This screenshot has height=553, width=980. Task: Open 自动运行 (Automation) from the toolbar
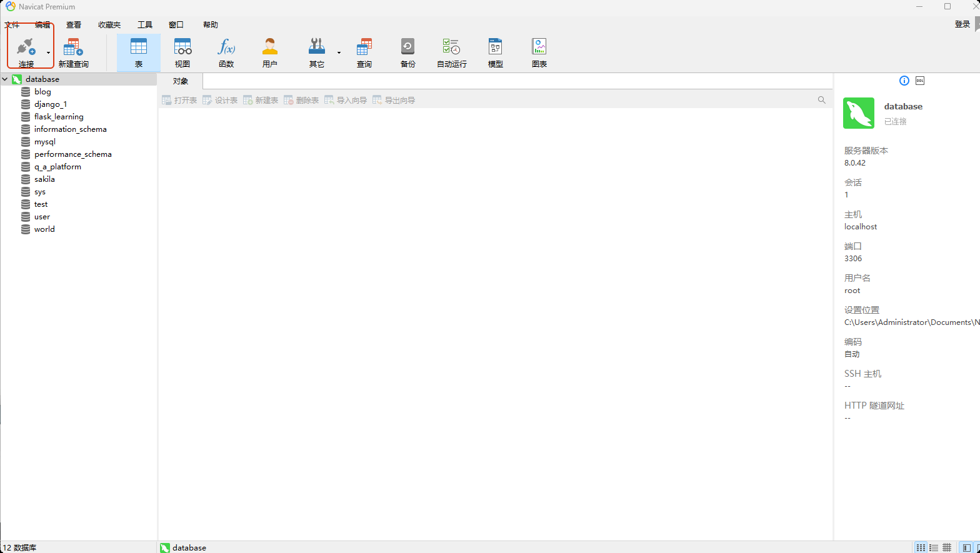point(452,52)
